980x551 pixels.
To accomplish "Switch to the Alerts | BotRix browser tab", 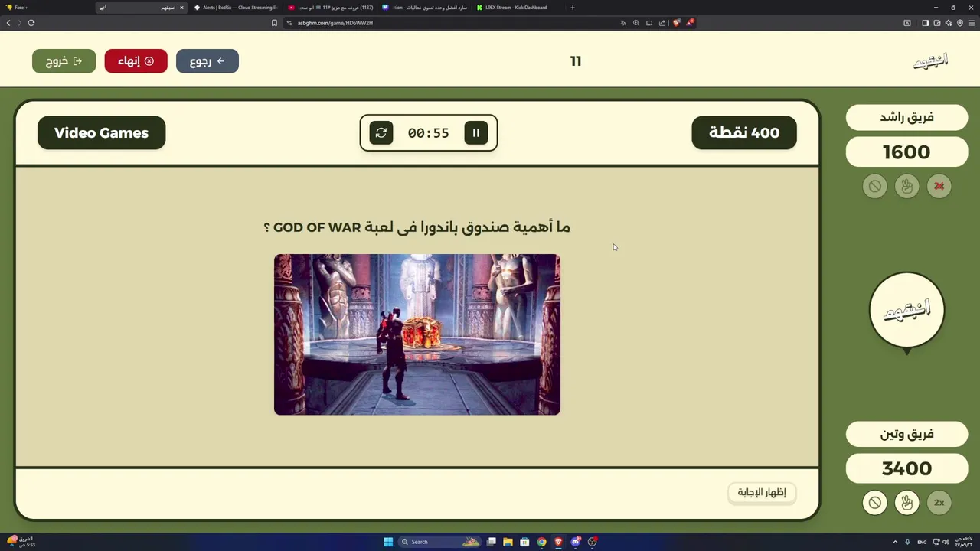I will (235, 8).
